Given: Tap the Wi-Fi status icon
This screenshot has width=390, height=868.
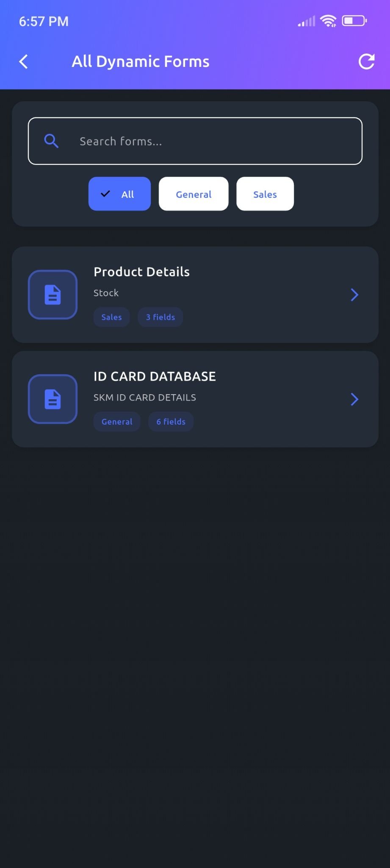Looking at the screenshot, I should pyautogui.click(x=328, y=21).
